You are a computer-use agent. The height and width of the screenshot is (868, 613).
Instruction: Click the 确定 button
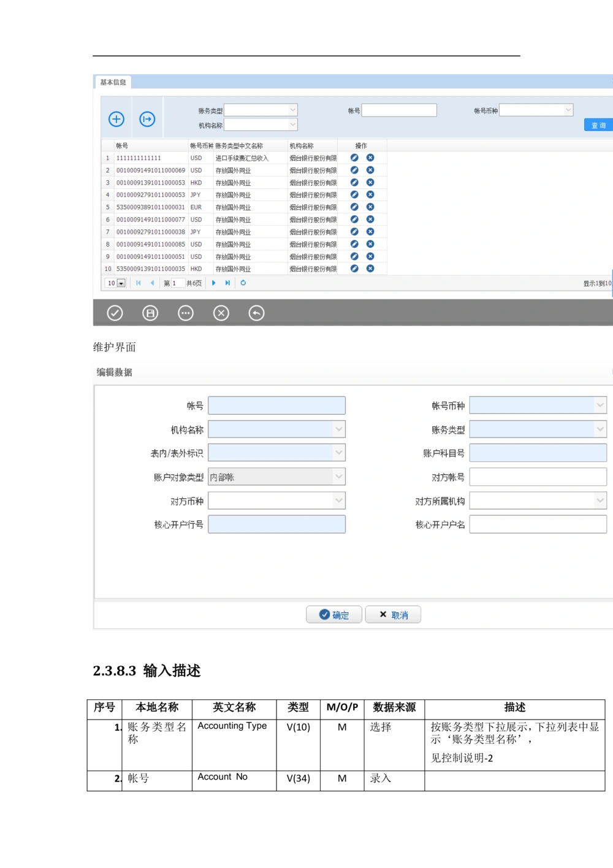click(334, 615)
